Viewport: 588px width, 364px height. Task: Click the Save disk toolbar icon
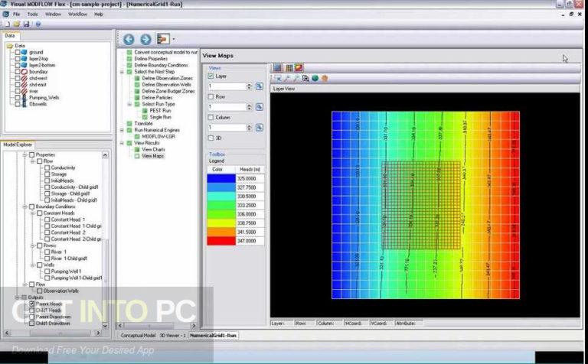pos(26,24)
